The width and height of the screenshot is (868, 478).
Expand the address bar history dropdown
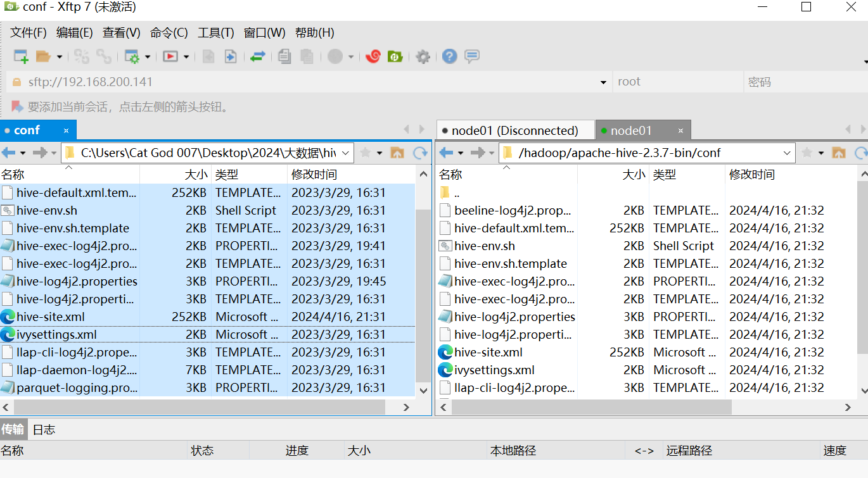pyautogui.click(x=603, y=82)
